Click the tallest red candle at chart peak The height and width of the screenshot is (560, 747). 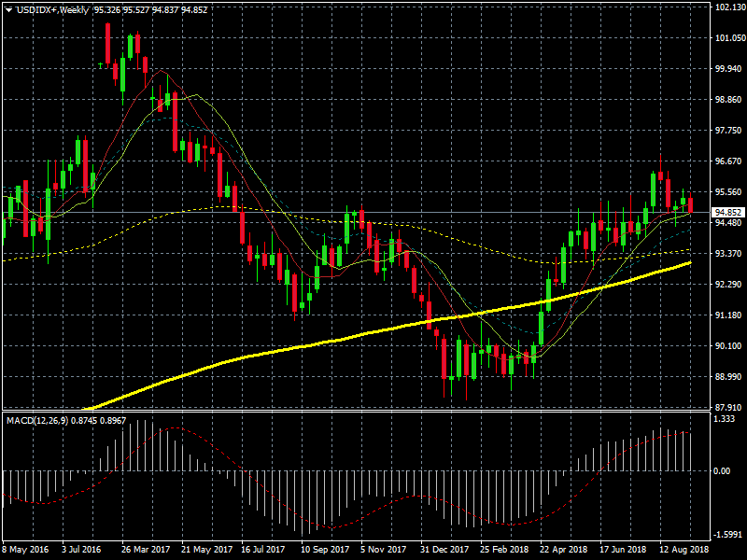tap(107, 43)
